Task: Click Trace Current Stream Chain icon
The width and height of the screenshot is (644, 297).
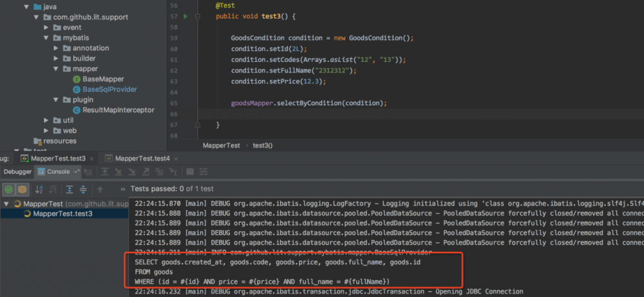Action: point(204,172)
